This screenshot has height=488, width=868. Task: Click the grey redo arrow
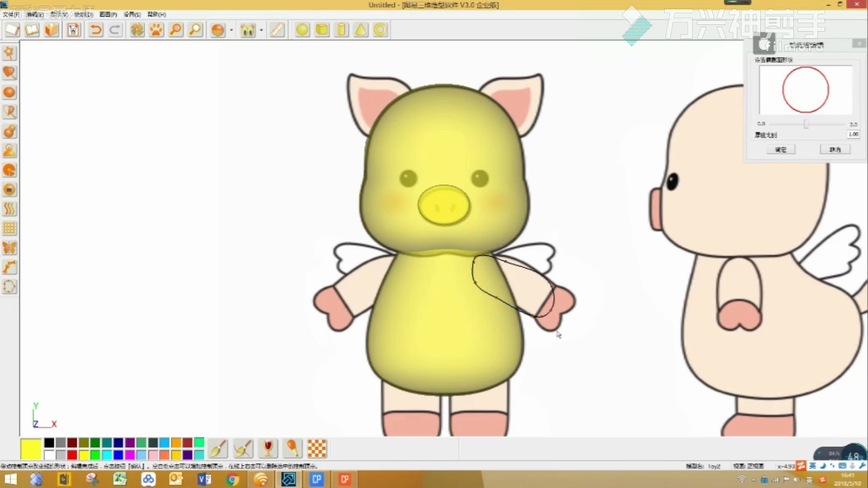pos(115,30)
